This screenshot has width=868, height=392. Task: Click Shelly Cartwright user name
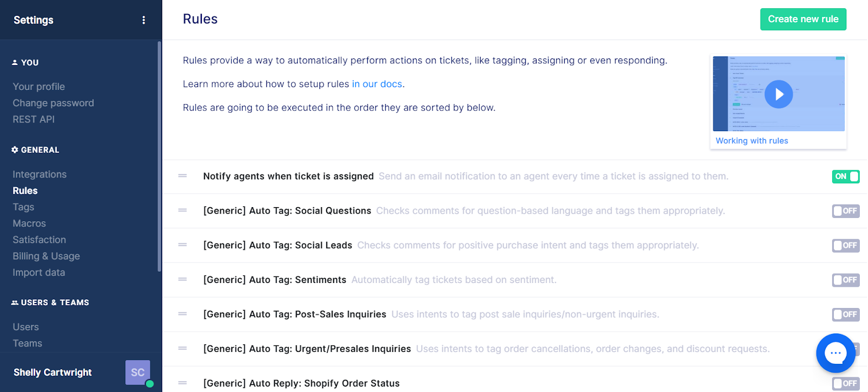53,372
